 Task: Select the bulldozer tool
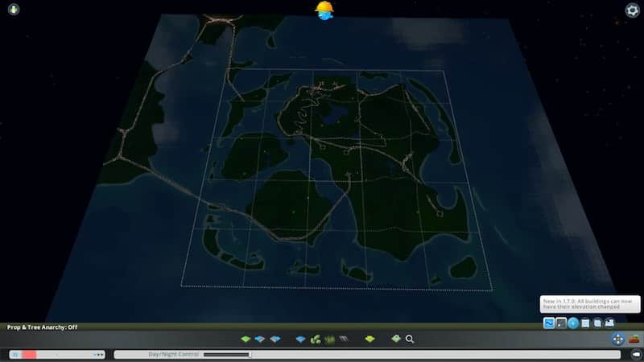click(x=634, y=339)
